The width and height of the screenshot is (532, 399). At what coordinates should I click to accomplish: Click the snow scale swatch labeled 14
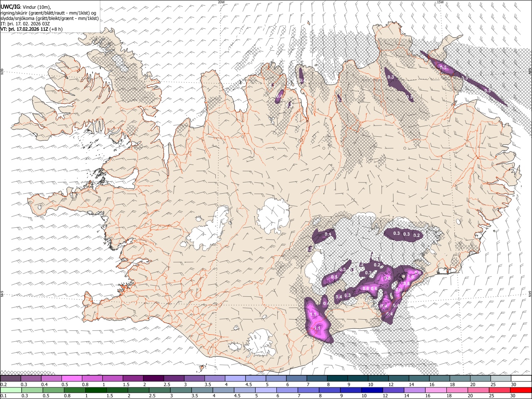tap(419, 378)
